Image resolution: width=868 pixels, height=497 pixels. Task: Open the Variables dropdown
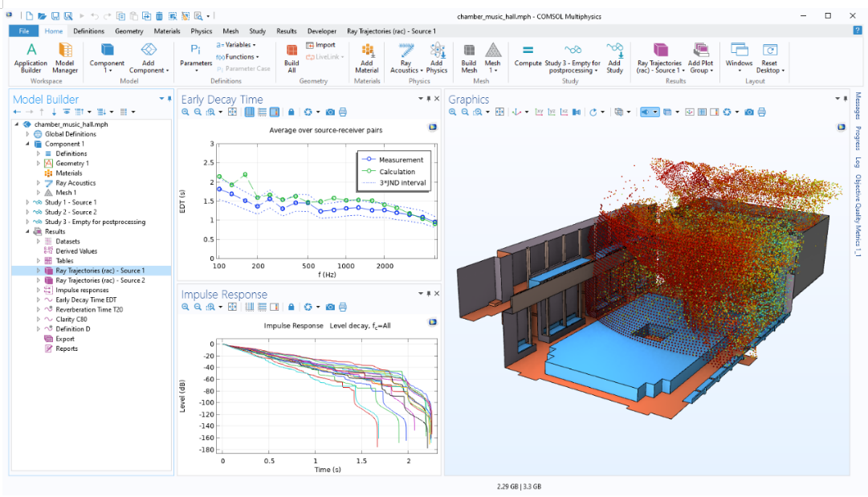coord(236,45)
